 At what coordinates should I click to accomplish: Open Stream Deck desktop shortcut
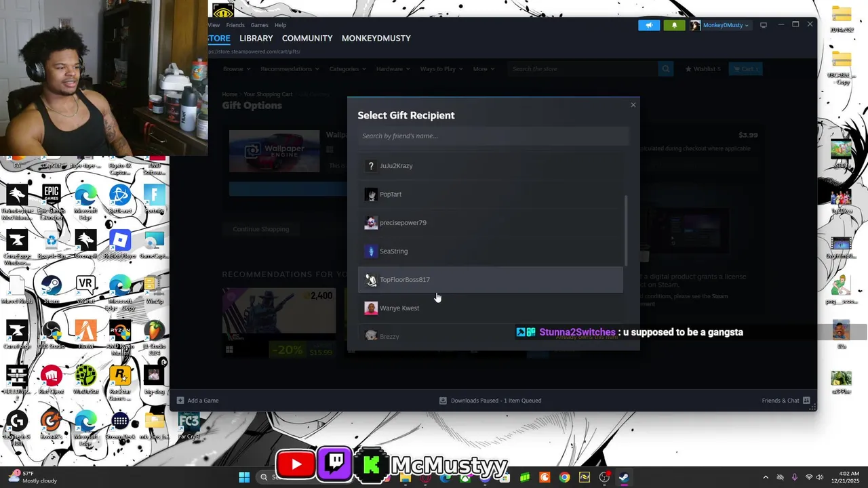click(x=119, y=426)
